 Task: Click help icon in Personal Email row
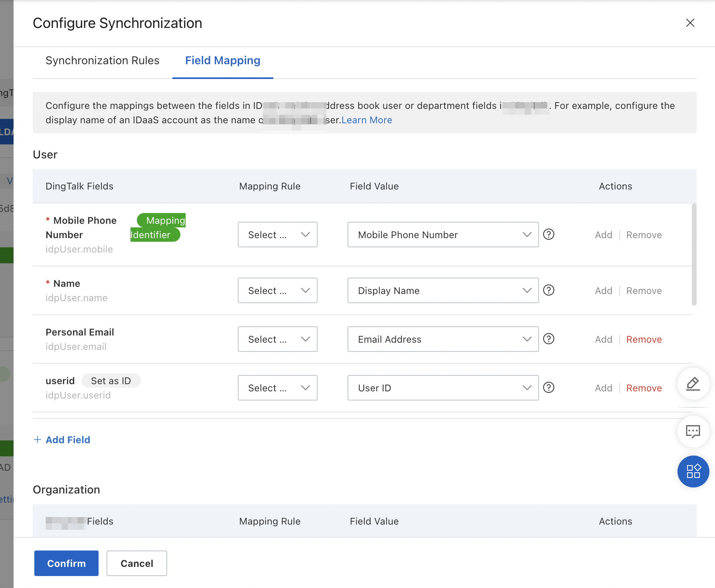pyautogui.click(x=549, y=339)
